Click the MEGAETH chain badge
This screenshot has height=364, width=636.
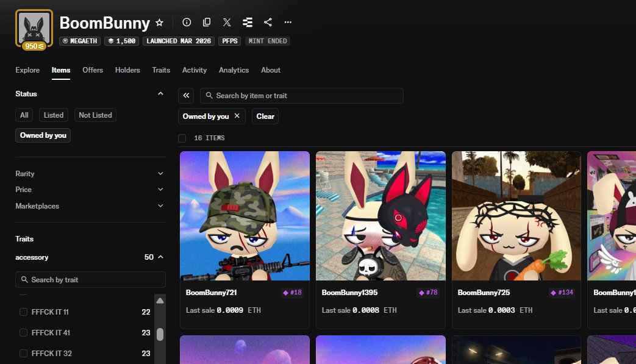coord(80,41)
